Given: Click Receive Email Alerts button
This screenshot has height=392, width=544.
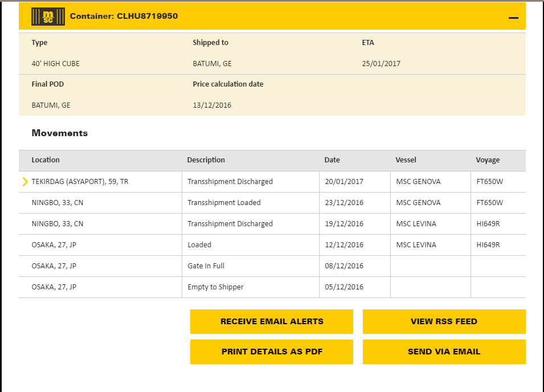Looking at the screenshot, I should coord(272,321).
